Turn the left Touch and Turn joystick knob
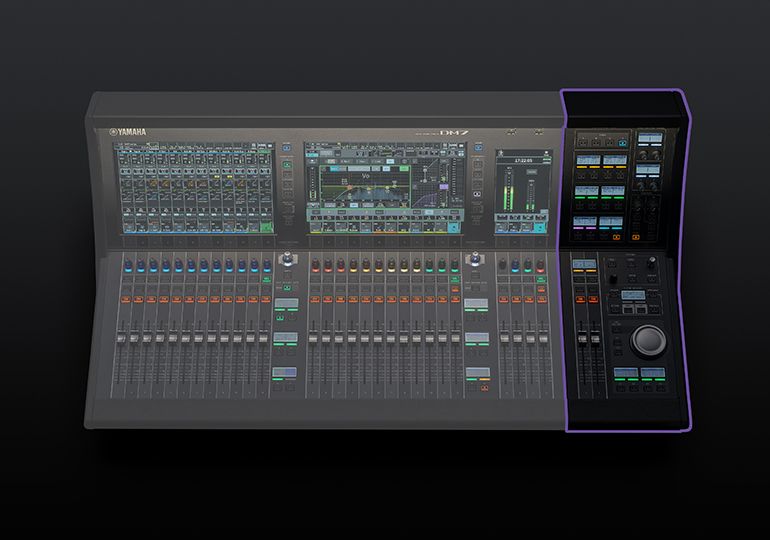The image size is (770, 540). click(x=285, y=260)
